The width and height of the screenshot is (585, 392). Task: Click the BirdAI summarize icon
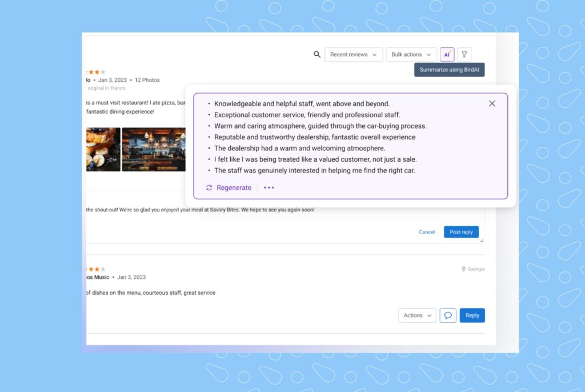[x=447, y=54]
